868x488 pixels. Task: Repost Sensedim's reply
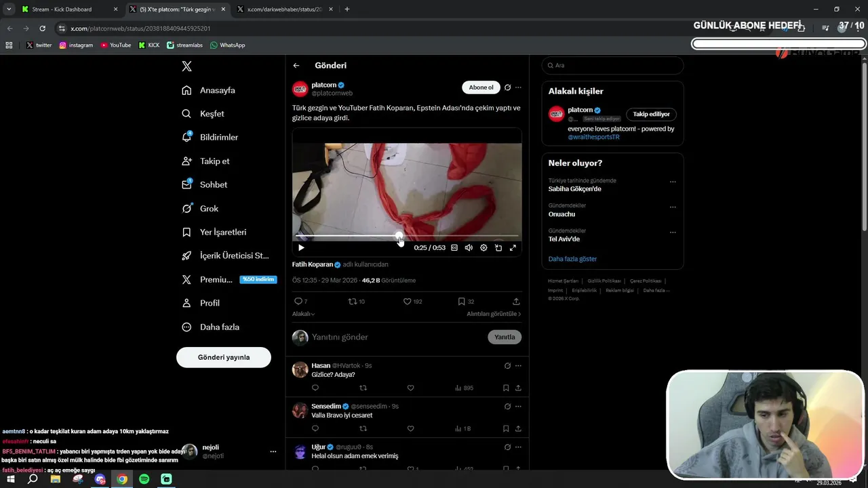(363, 428)
